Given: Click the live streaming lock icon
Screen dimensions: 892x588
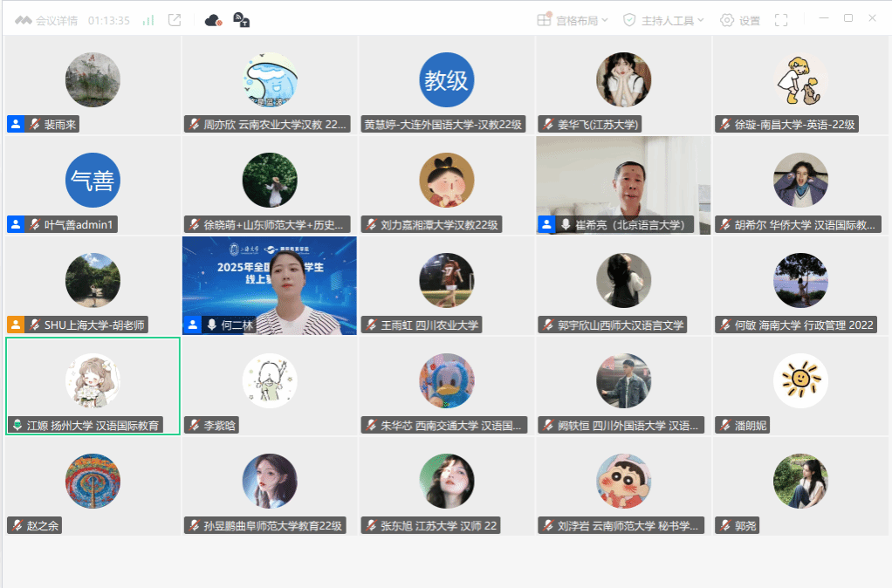Looking at the screenshot, I should point(242,20).
